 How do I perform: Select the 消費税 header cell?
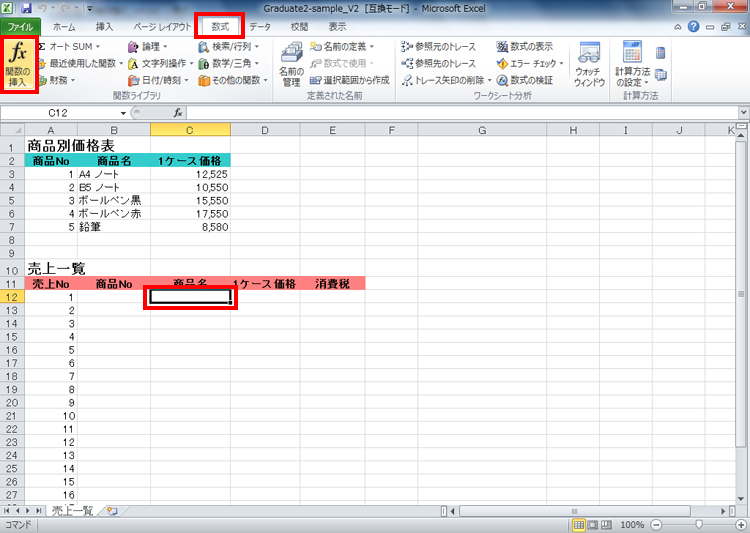click(x=332, y=284)
